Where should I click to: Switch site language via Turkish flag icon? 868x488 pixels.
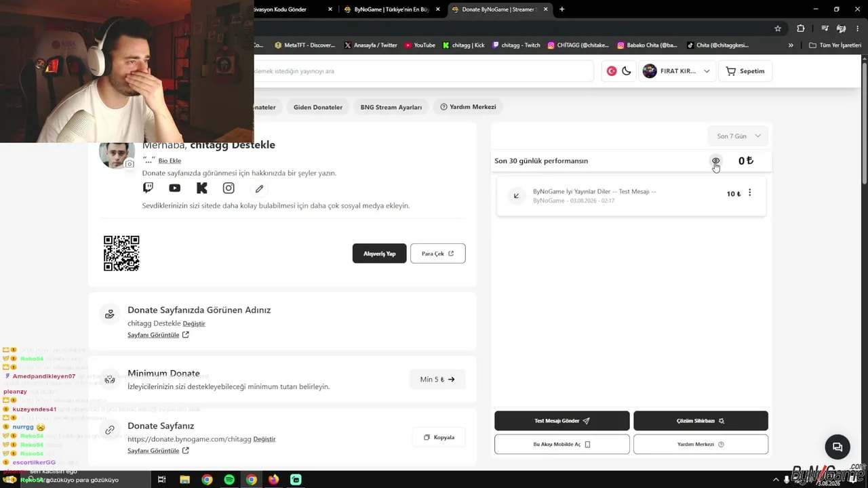[612, 71]
